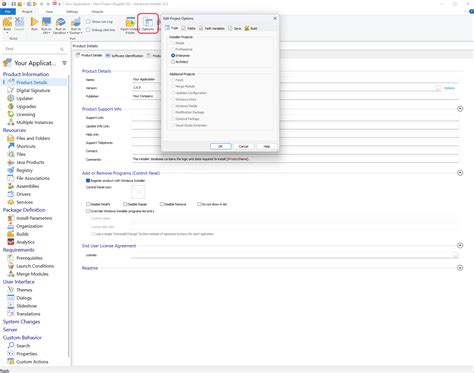Open Registry page in sidebar
This screenshot has height=373, width=474.
click(24, 170)
